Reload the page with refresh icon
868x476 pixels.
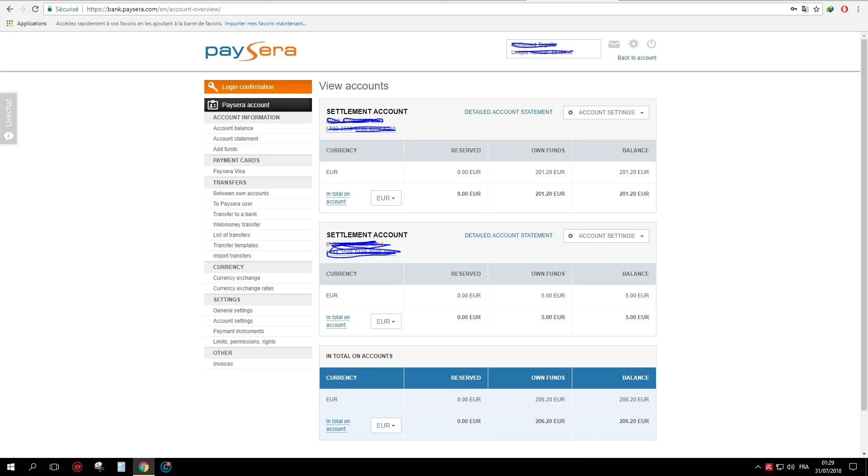tap(35, 9)
